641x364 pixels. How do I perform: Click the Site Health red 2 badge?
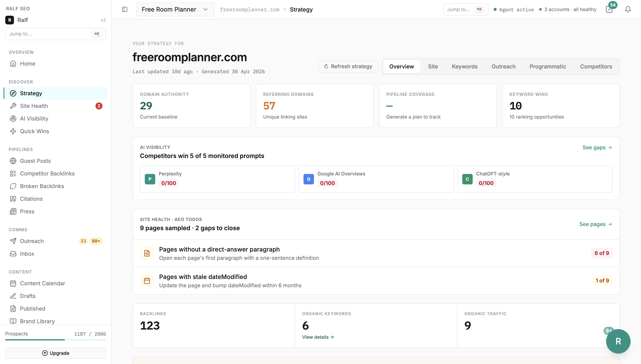pyautogui.click(x=99, y=106)
